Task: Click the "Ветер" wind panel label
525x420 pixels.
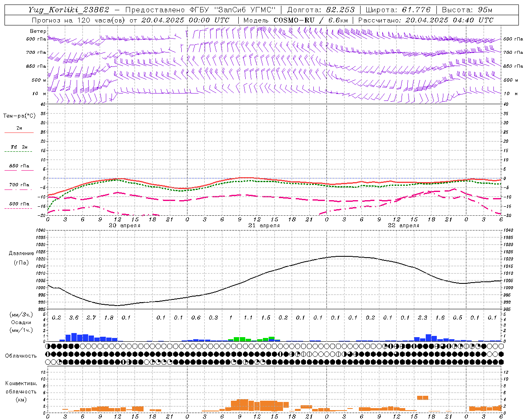Action: (38, 31)
